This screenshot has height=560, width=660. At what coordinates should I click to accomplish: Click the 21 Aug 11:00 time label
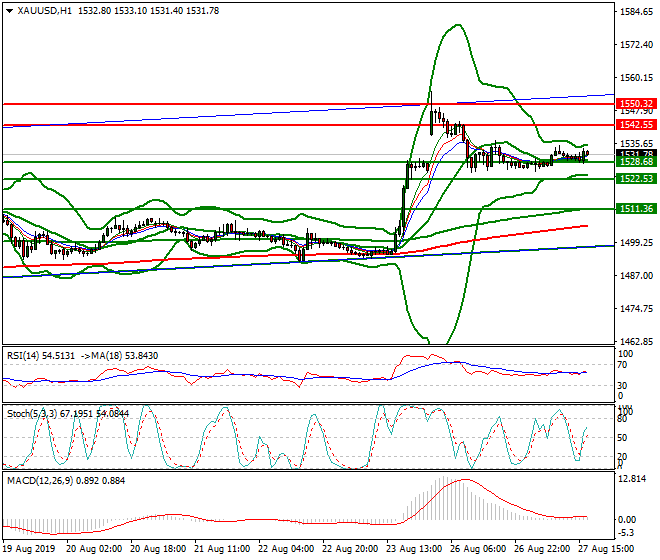222,549
